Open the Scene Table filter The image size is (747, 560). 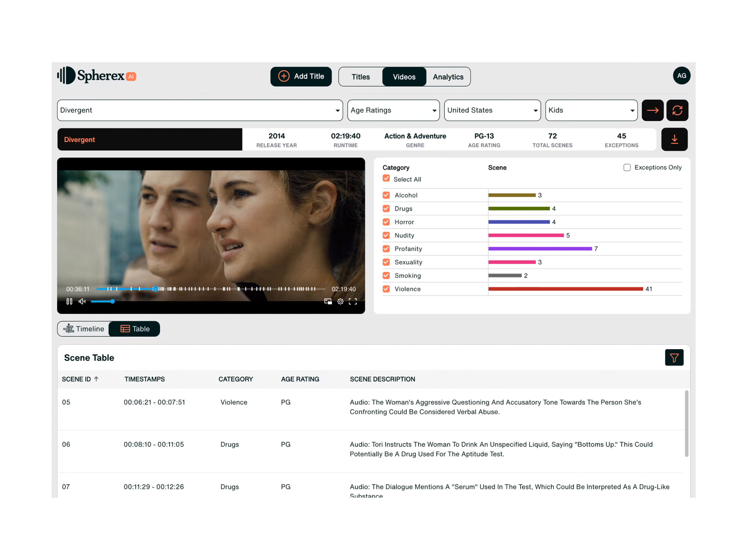(x=674, y=357)
